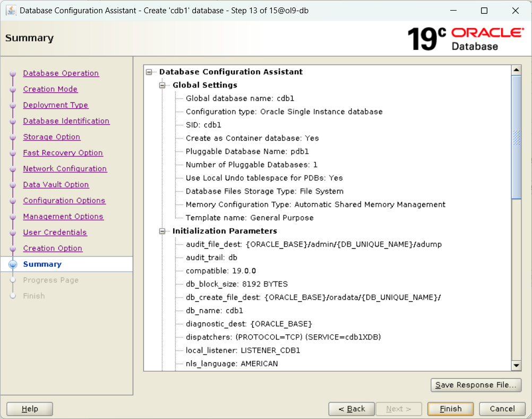Screen dimensions: 532x419
Task: Go to the Configuration Options step
Action: 64,200
